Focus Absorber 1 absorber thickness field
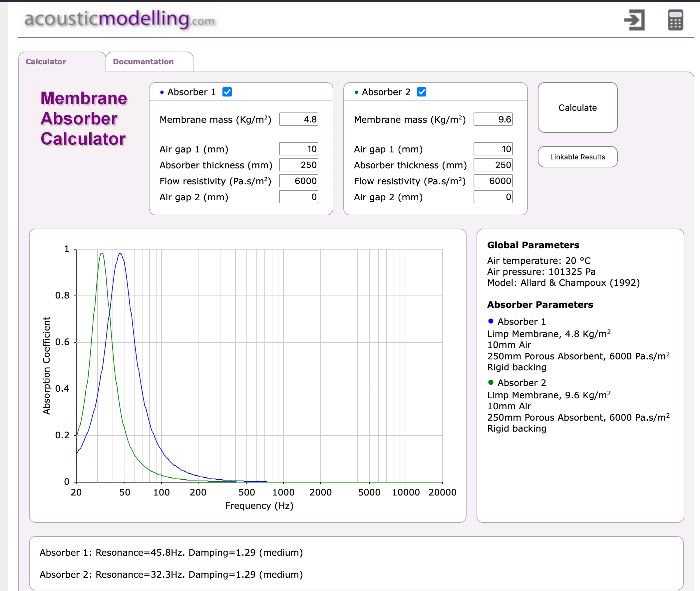The height and width of the screenshot is (591, 700). 298,165
